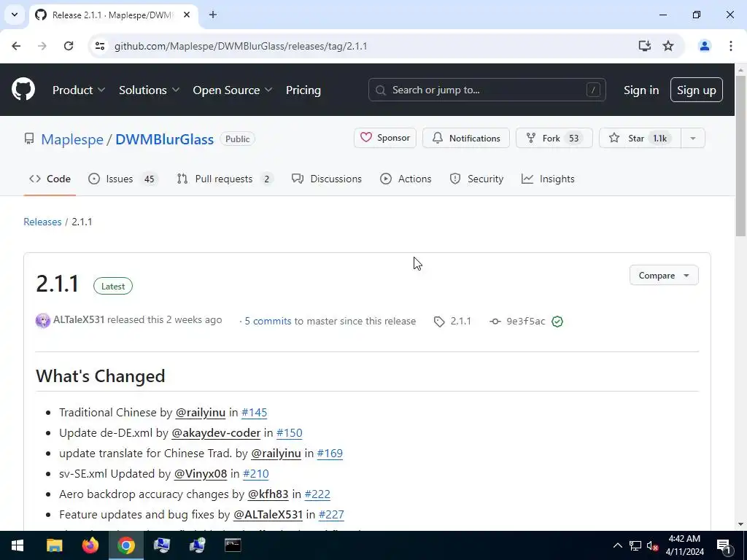Image resolution: width=747 pixels, height=560 pixels.
Task: Go to Releases breadcrumb link
Action: click(42, 222)
